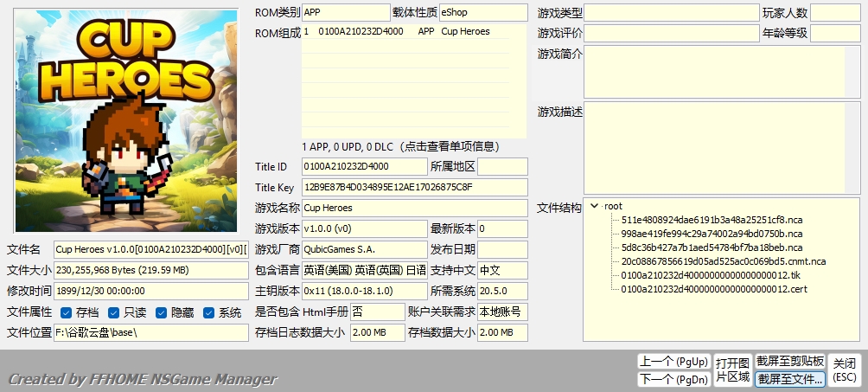This screenshot has width=868, height=392.
Task: Click 截屏至剪贴板 to copy screenshot
Action: (789, 361)
